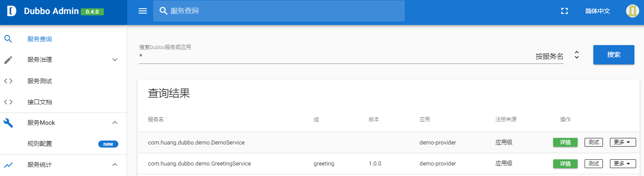Click the code brackets icon for 服务测试
The height and width of the screenshot is (176, 644).
[8, 81]
